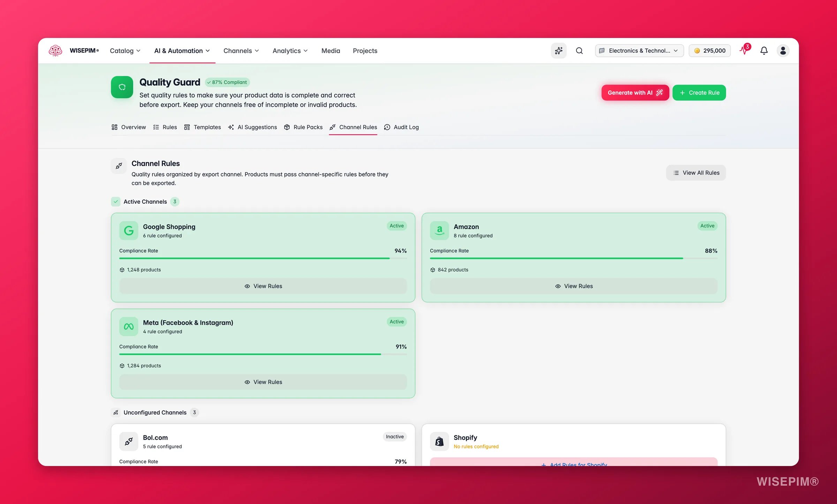Expand the Catalog menu
Screen dimensions: 837x504
125,51
